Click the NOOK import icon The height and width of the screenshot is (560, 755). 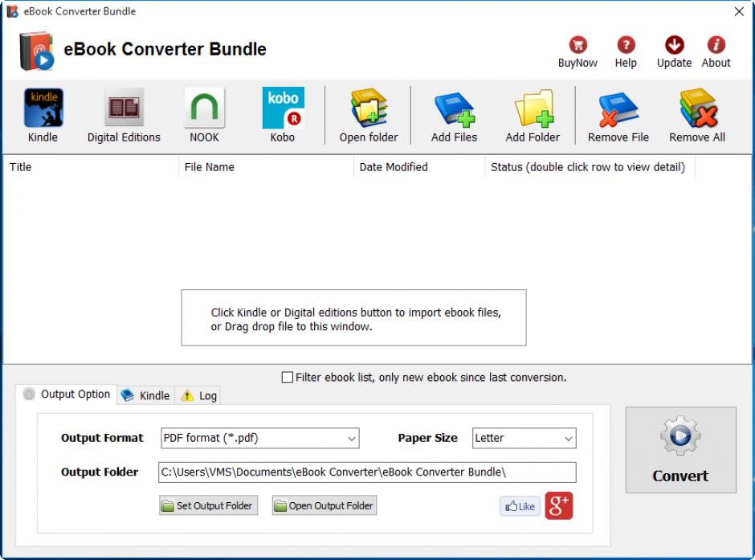pyautogui.click(x=204, y=116)
